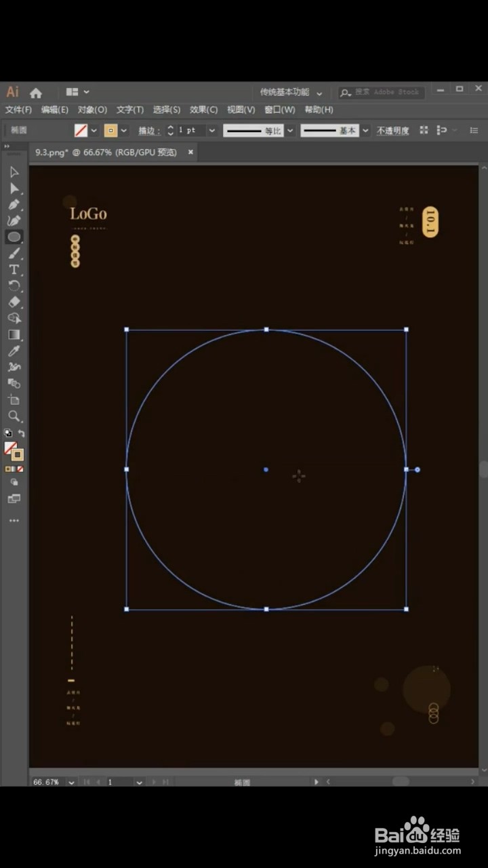Select the Shape Builder tool

click(x=14, y=318)
